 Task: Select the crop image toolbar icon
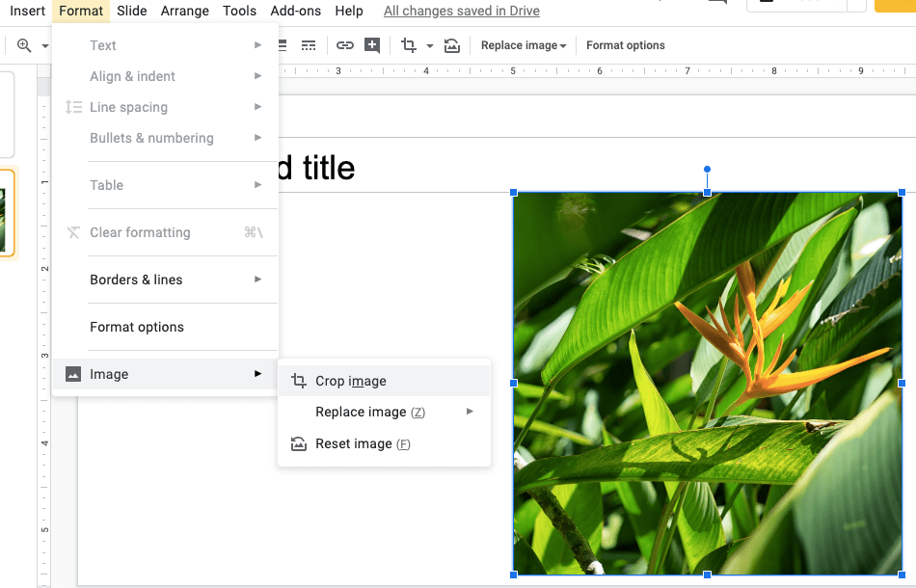(x=409, y=45)
